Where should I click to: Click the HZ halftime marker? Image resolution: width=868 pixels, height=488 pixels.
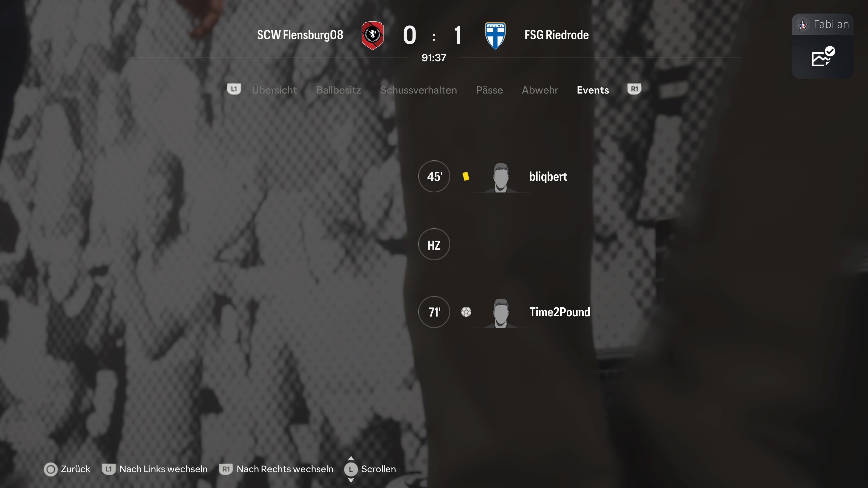(434, 244)
